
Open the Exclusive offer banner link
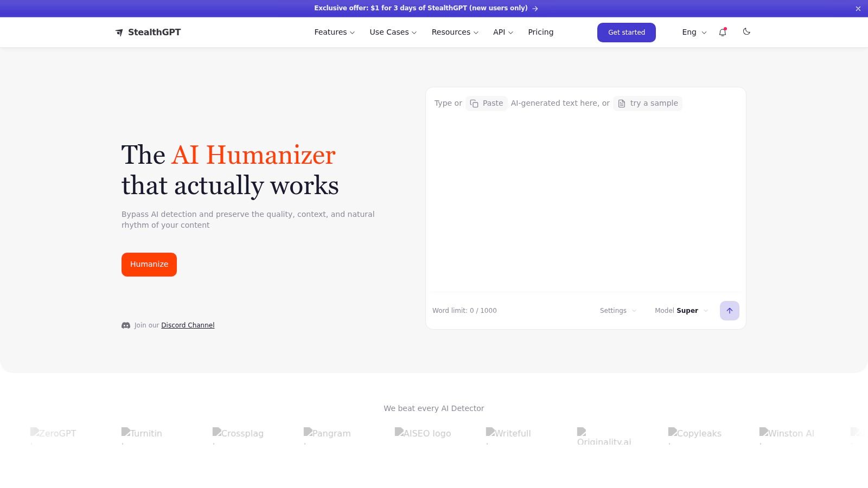[426, 8]
